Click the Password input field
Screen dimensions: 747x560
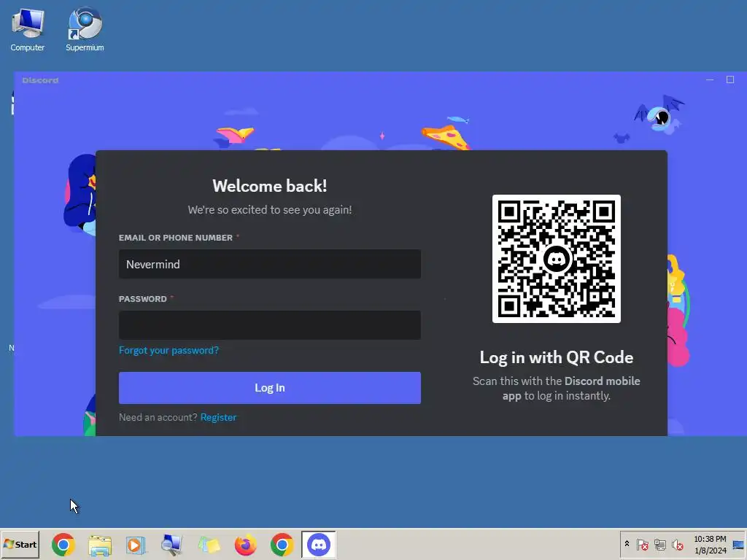pos(270,325)
